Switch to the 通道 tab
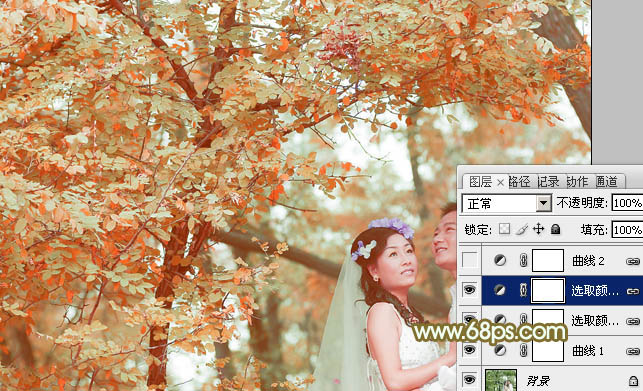The height and width of the screenshot is (391, 643). 607,181
